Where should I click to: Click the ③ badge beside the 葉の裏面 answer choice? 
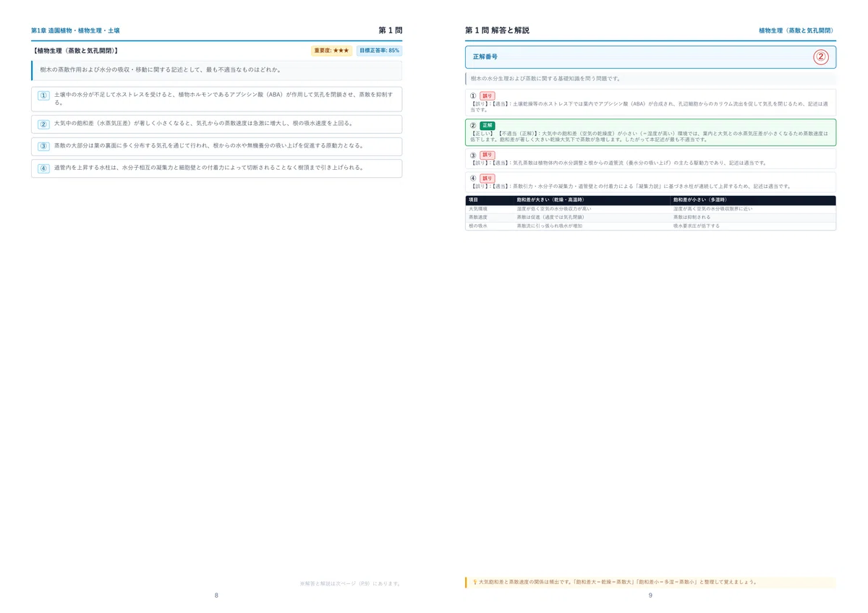(x=43, y=146)
